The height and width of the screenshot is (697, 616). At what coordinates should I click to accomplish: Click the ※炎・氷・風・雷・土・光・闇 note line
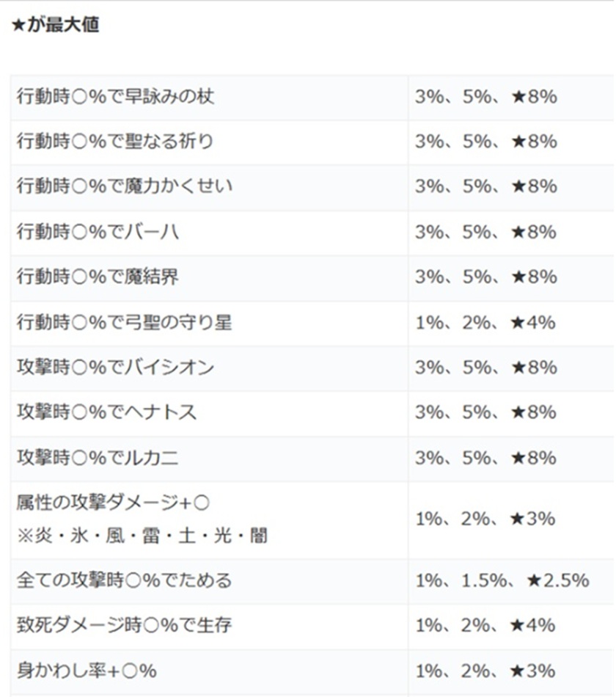coord(142,536)
